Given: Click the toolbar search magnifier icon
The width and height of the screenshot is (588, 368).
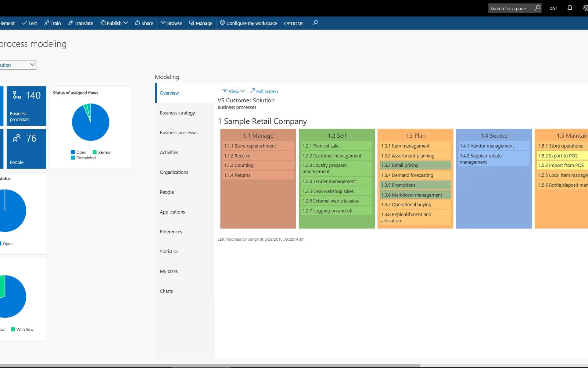Looking at the screenshot, I should tap(315, 23).
